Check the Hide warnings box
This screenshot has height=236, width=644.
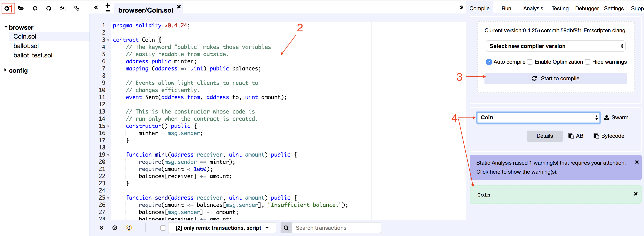(x=588, y=62)
